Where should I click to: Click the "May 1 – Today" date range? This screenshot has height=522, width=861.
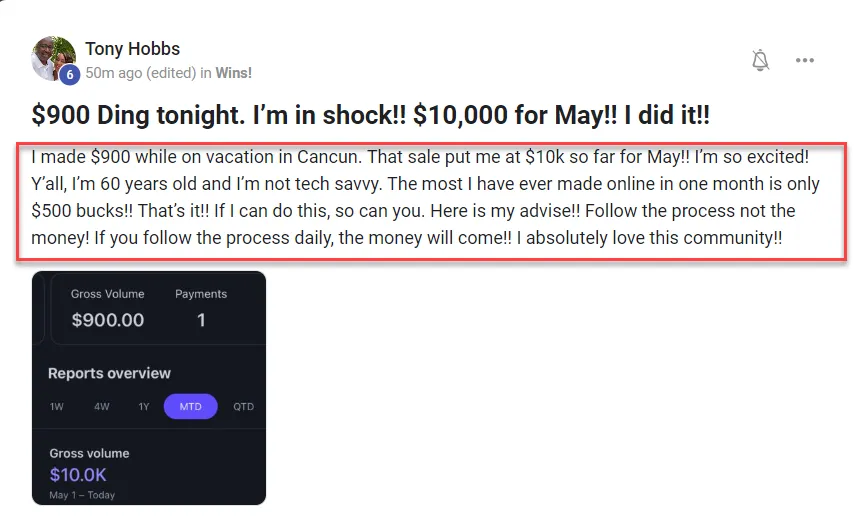82,495
